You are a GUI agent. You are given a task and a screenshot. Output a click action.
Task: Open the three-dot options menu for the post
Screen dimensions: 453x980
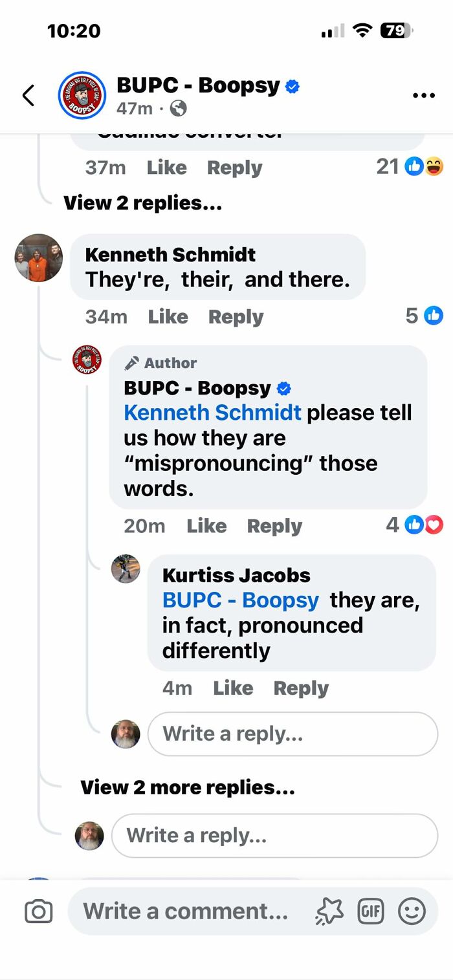(424, 94)
